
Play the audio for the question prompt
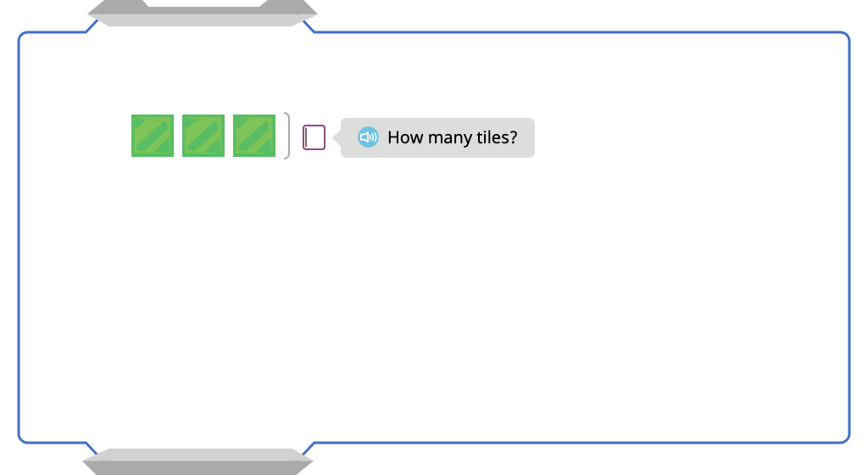(x=368, y=137)
